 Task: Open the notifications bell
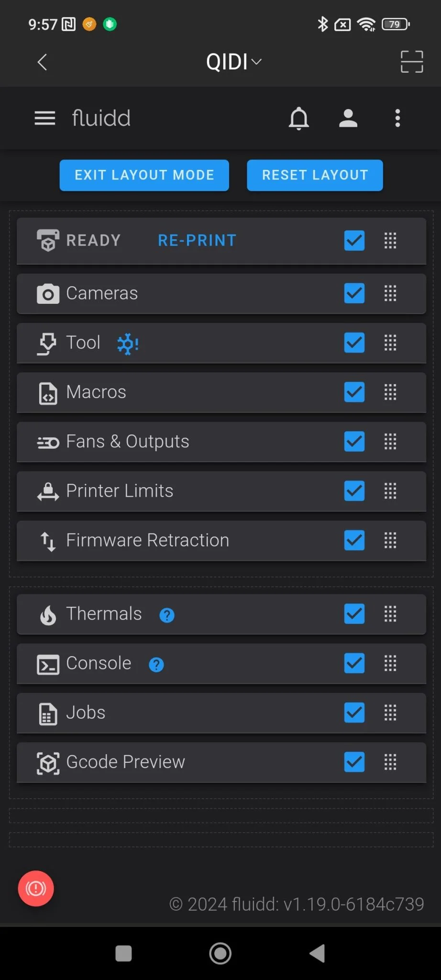(299, 118)
